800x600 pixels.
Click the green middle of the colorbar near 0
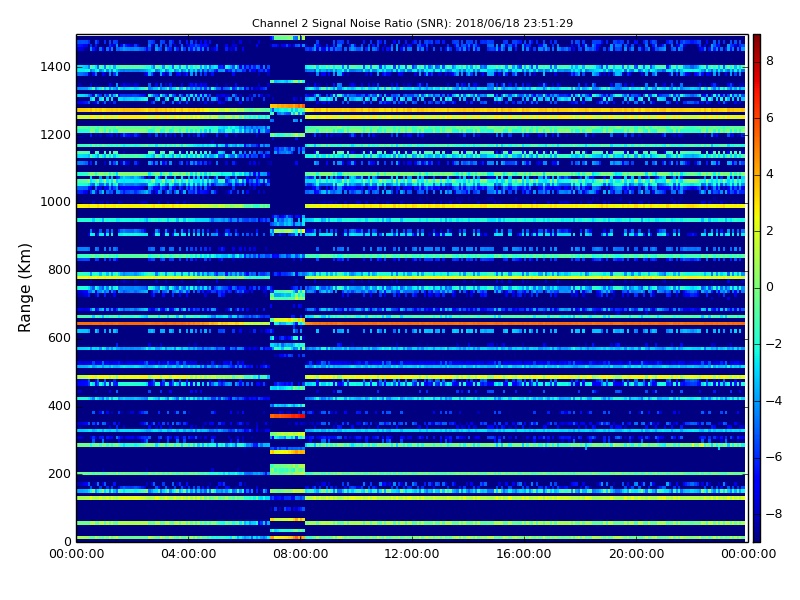(757, 288)
